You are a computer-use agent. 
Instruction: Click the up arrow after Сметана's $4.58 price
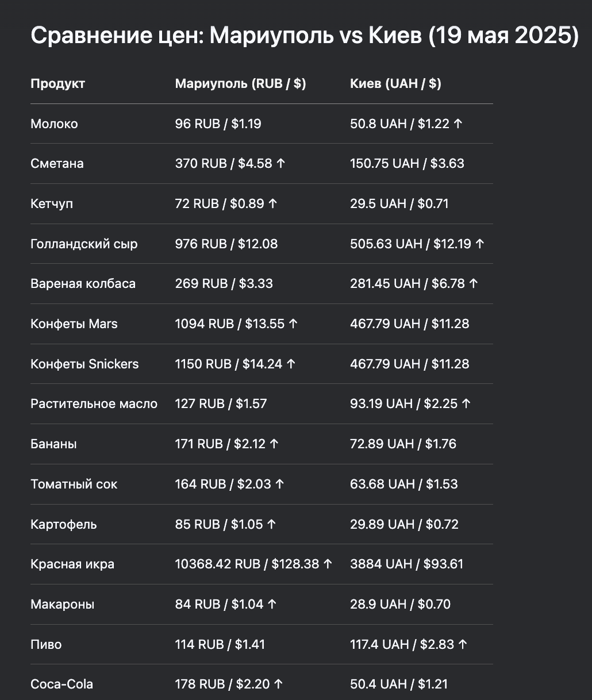pyautogui.click(x=280, y=163)
